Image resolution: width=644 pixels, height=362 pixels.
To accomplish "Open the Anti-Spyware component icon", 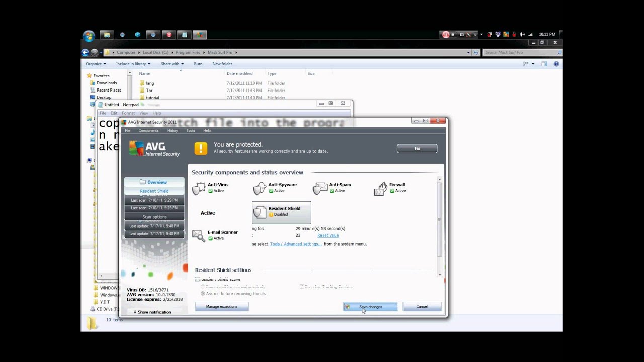I will pos(259,189).
